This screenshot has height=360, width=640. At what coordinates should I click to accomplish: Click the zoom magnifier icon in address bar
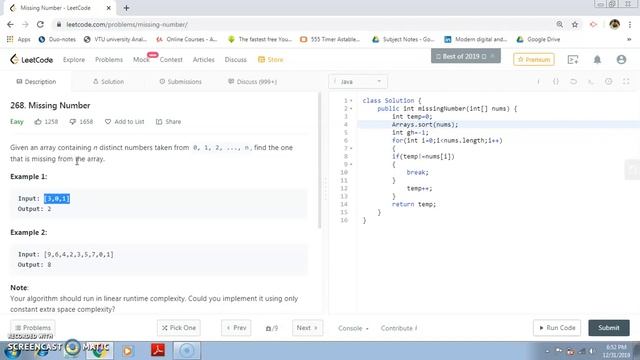pos(560,24)
